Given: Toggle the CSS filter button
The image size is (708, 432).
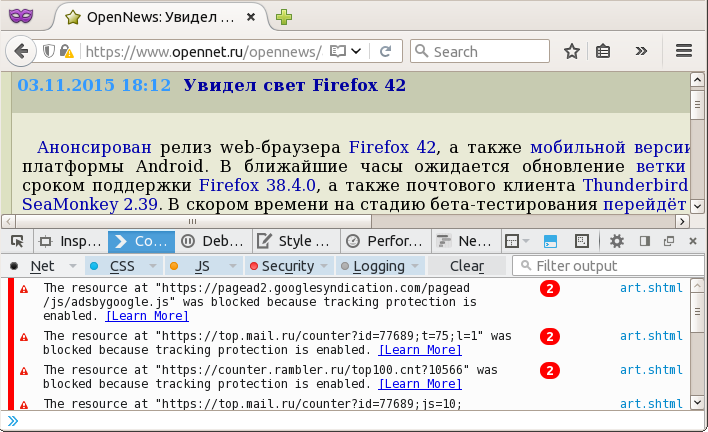Looking at the screenshot, I should pyautogui.click(x=115, y=266).
